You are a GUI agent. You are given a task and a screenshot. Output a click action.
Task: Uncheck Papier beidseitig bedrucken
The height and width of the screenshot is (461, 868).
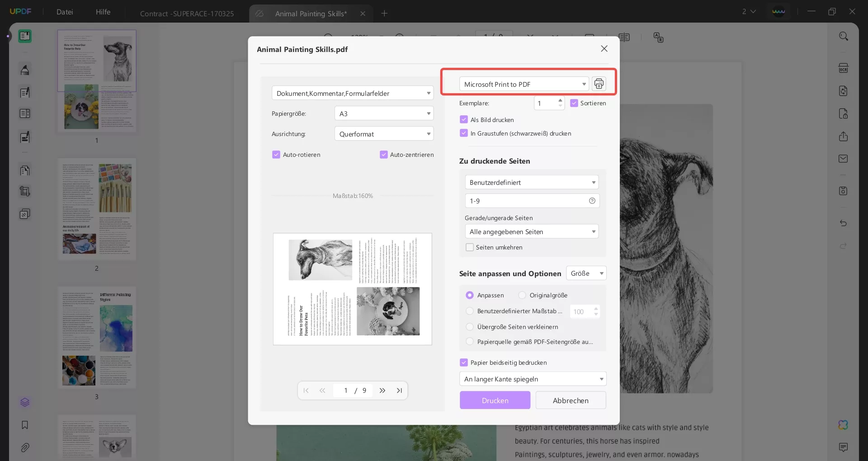(x=463, y=362)
